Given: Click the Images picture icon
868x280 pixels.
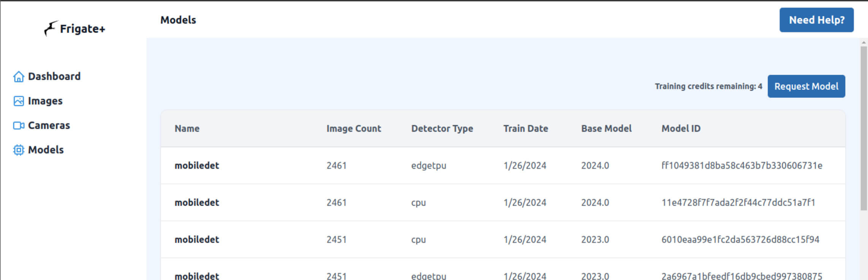Looking at the screenshot, I should pyautogui.click(x=19, y=101).
